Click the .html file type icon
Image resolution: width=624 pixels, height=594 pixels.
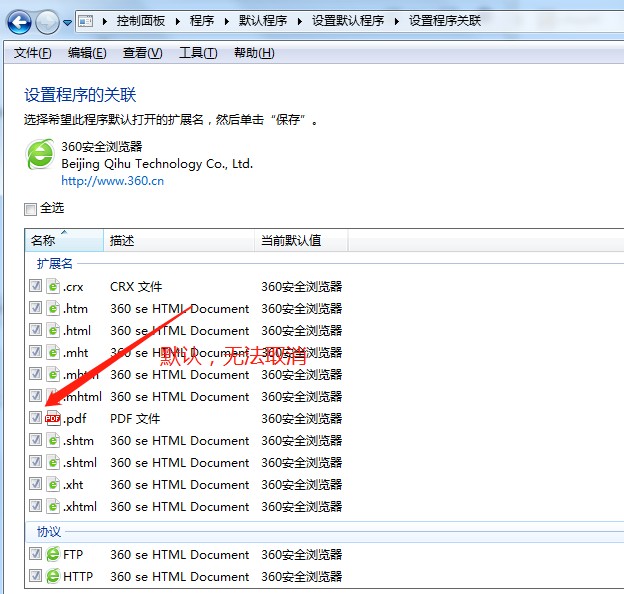(x=53, y=330)
